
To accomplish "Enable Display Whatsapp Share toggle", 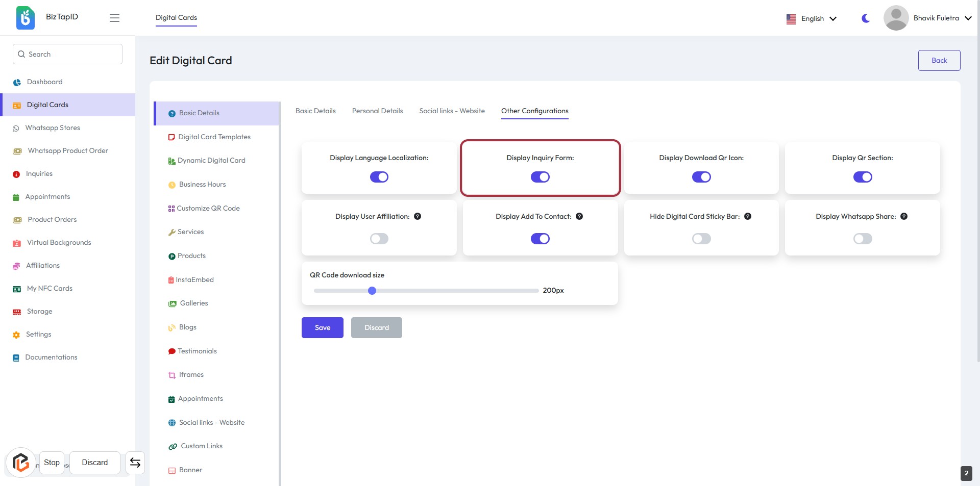I will [x=863, y=239].
